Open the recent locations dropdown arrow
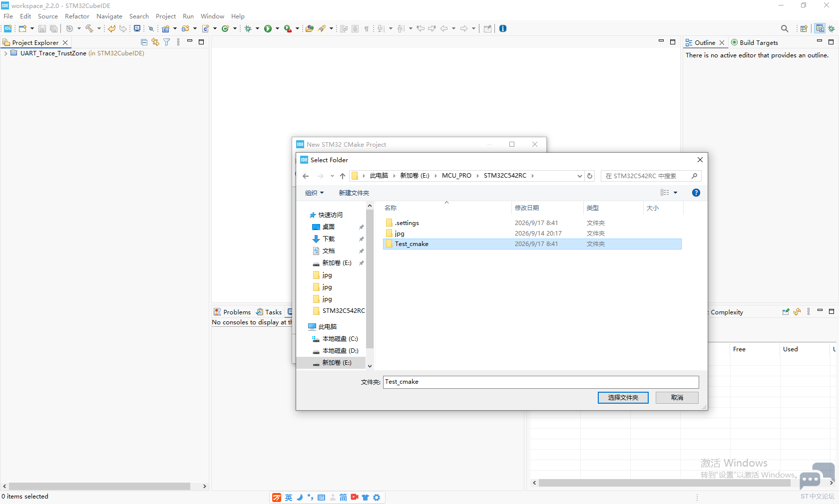This screenshot has width=839, height=504. click(332, 176)
